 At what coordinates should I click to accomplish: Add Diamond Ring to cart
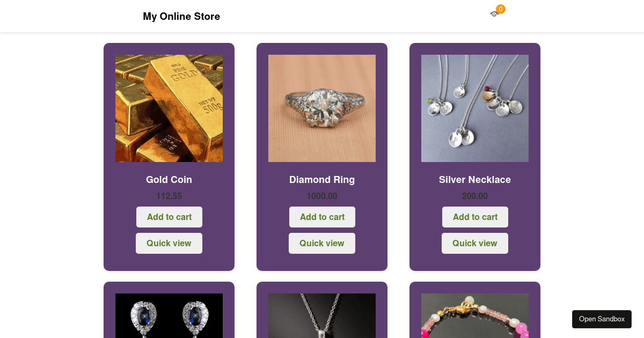[322, 217]
